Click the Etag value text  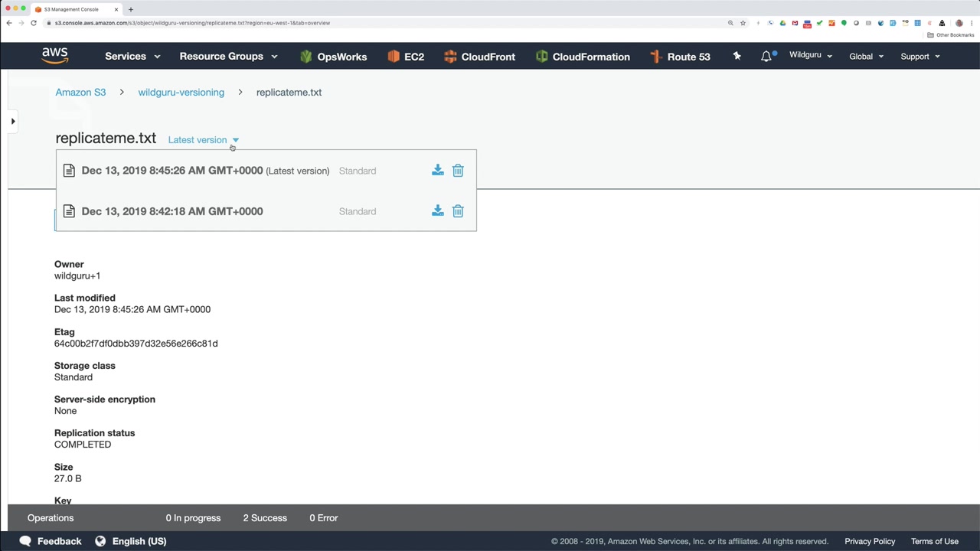point(136,344)
